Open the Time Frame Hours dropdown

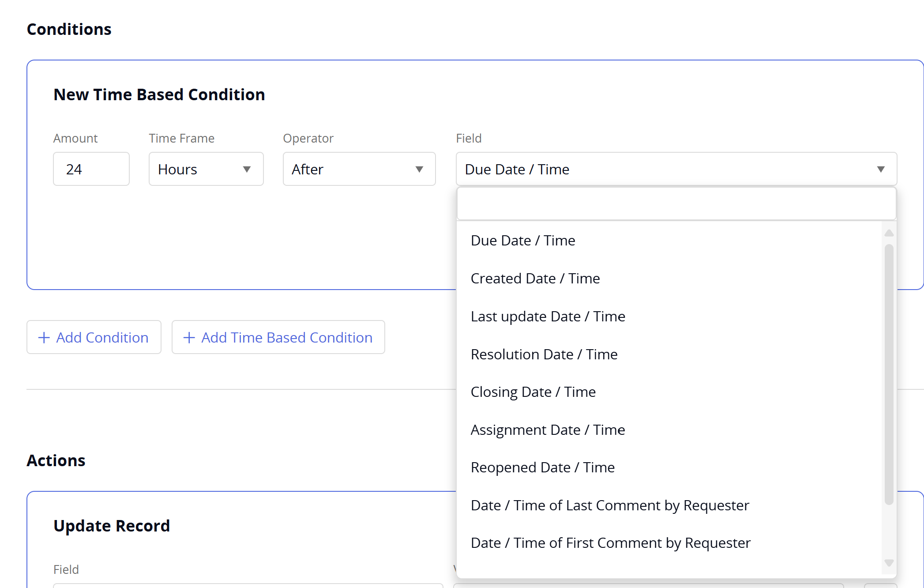[206, 169]
